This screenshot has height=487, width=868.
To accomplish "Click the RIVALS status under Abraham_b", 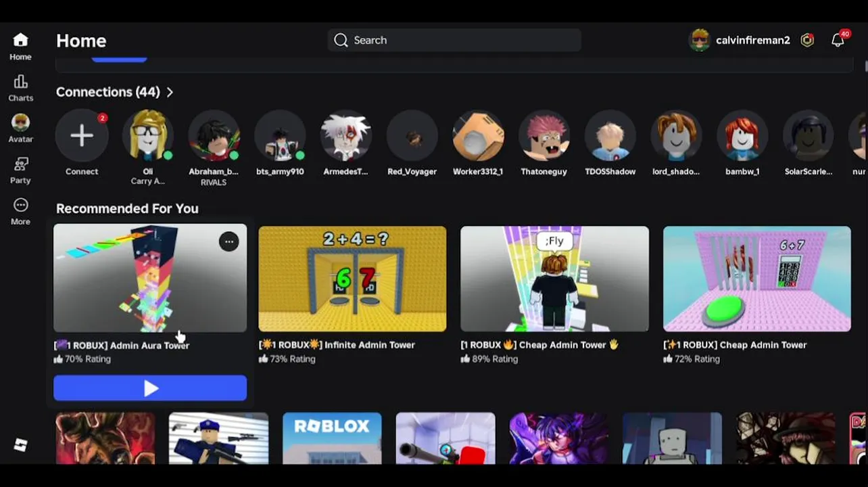I will (214, 183).
